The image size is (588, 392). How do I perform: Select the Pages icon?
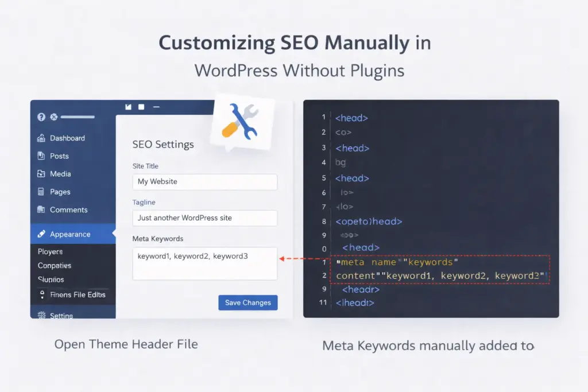point(42,192)
